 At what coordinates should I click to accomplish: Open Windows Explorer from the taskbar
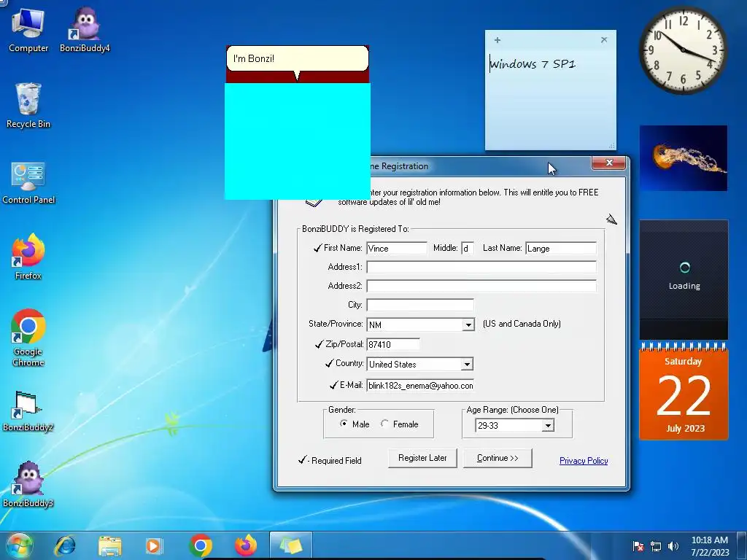click(109, 545)
